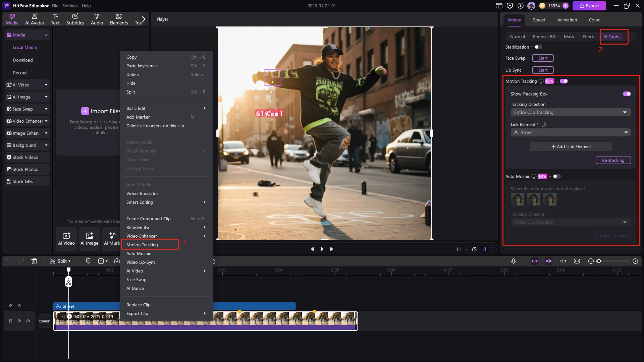Open the Tracking Direction dropdown
The image size is (644, 362).
(x=570, y=112)
